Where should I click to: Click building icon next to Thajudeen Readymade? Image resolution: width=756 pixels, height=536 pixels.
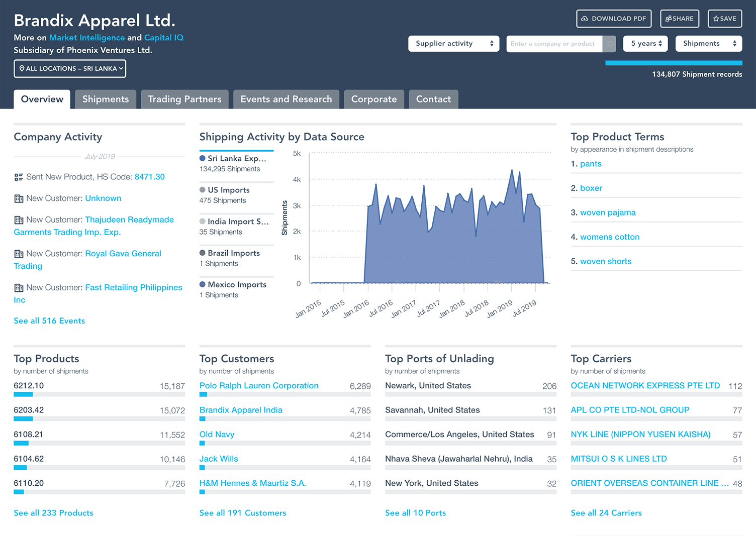coord(19,220)
